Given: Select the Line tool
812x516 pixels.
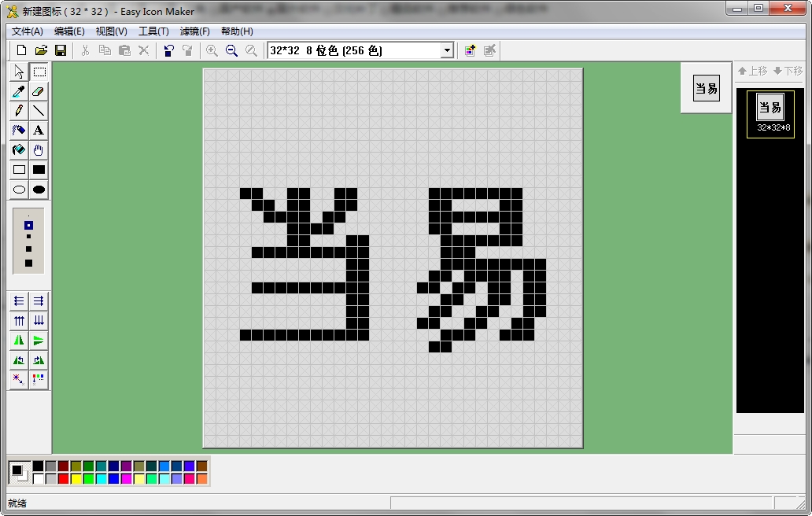Looking at the screenshot, I should tap(37, 110).
